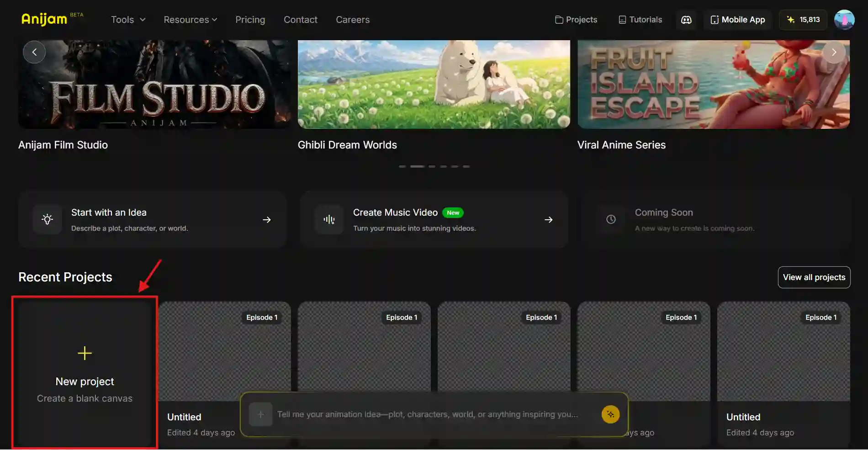Click the Mobile App button
Viewport: 868px width, 450px height.
738,20
